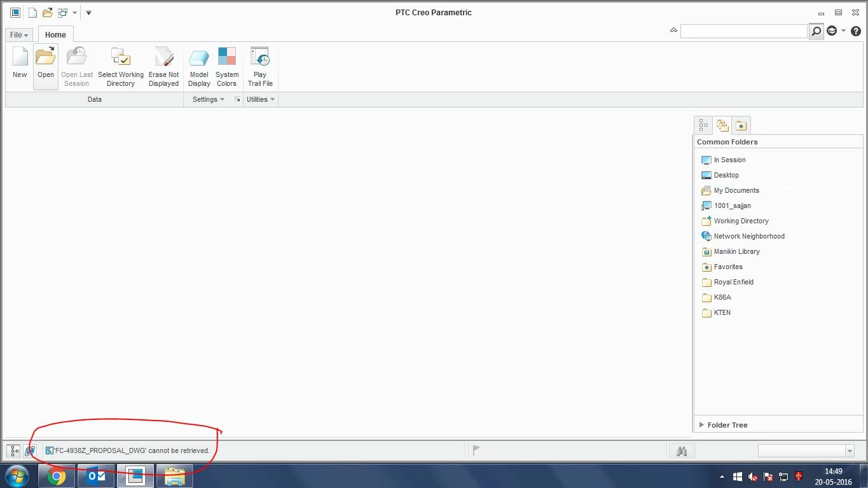868x488 pixels.
Task: Open the KTEN folder
Action: click(716, 312)
